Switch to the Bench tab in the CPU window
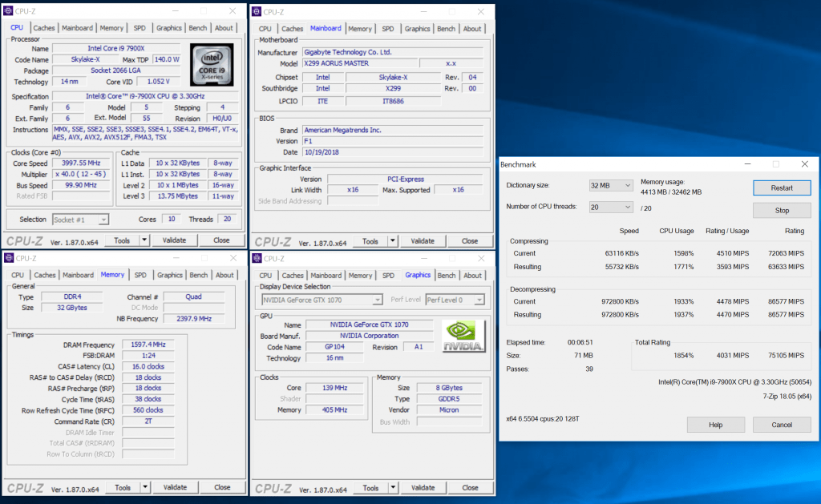 coord(199,28)
